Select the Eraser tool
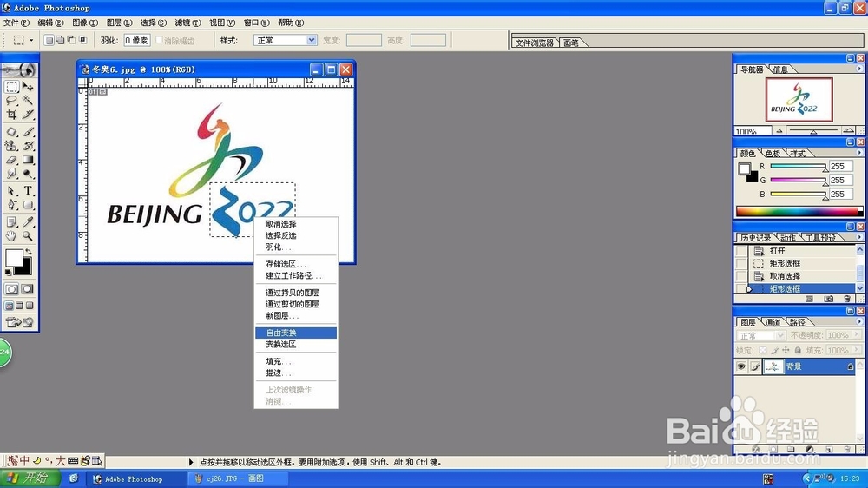The height and width of the screenshot is (488, 868). click(x=11, y=160)
